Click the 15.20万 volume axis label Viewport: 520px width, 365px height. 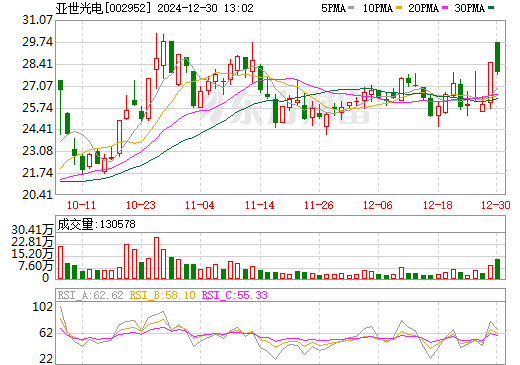click(x=32, y=254)
